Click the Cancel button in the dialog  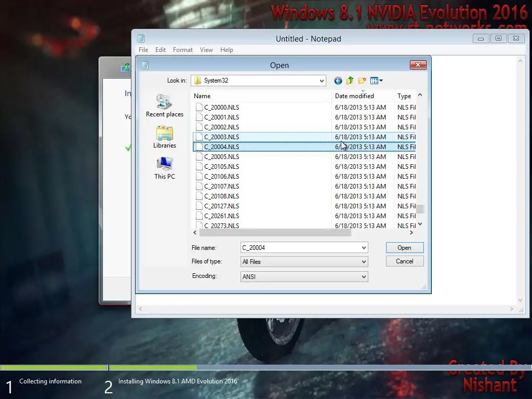point(404,261)
